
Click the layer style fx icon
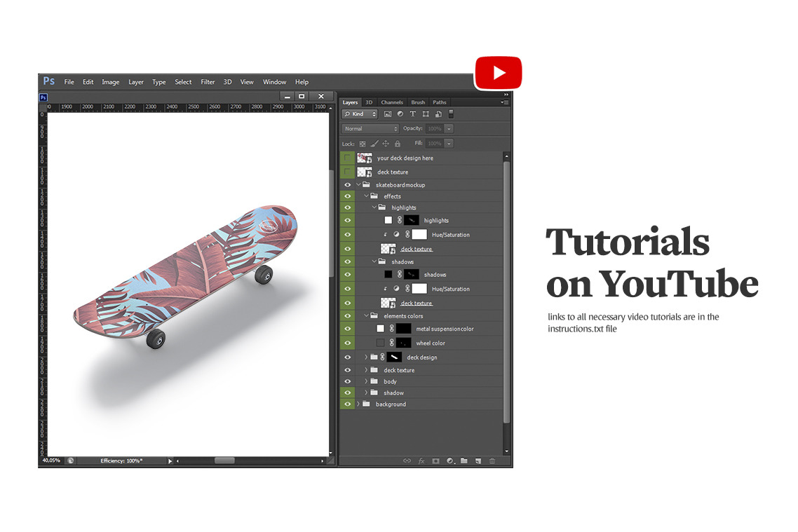421,461
